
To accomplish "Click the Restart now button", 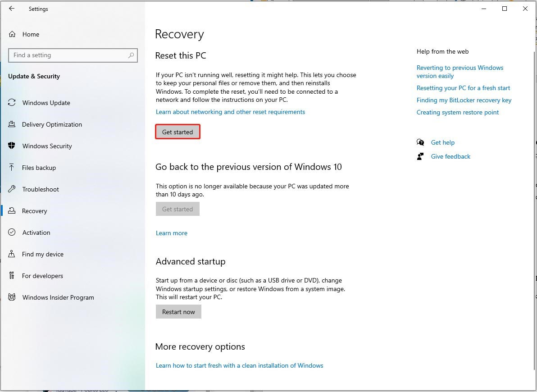I will [178, 312].
